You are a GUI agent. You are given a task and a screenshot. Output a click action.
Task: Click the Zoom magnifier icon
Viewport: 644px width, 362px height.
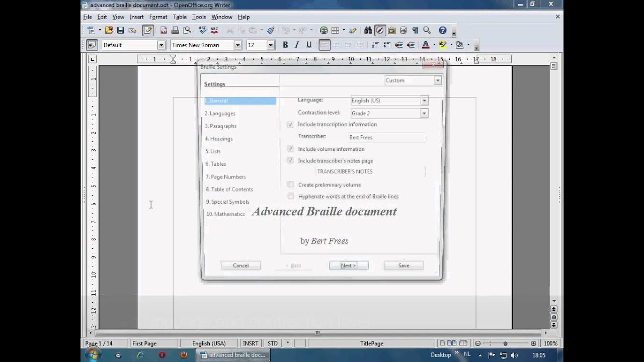click(x=427, y=31)
